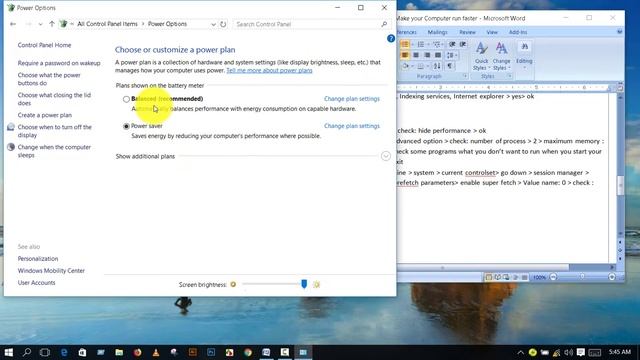The height and width of the screenshot is (360, 640).
Task: Click the Back arrow in Power Options
Action: pyautogui.click(x=13, y=24)
